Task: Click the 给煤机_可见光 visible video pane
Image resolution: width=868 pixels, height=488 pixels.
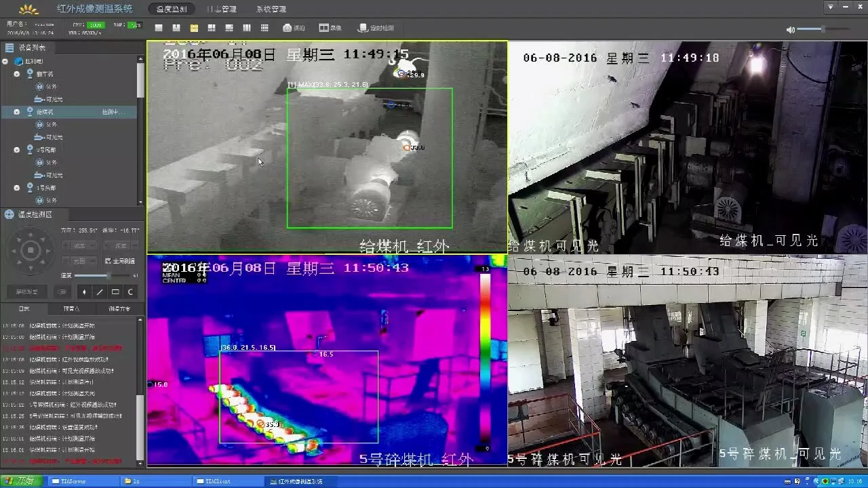Action: click(x=688, y=147)
